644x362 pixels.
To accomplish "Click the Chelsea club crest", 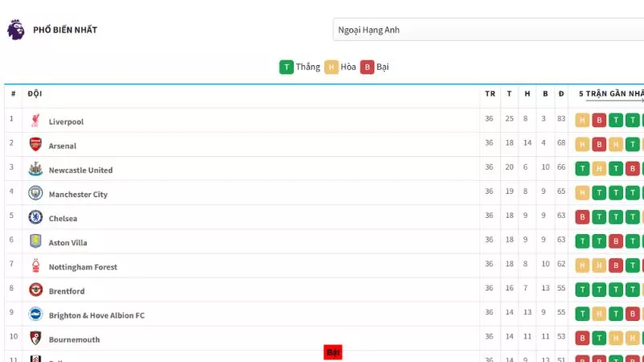I will coord(35,217).
